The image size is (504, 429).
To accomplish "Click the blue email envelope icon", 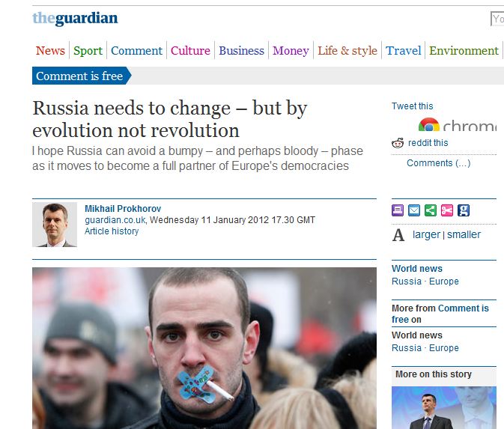I will pyautogui.click(x=414, y=210).
